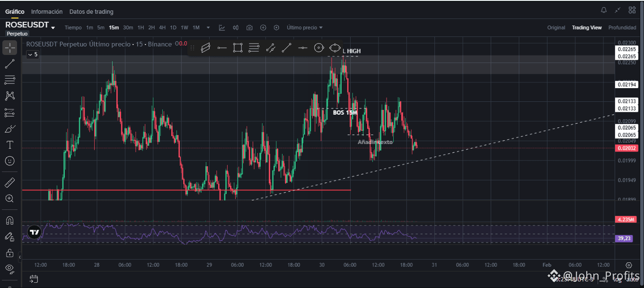Select the trend line tool in floating toolbar

click(x=286, y=47)
